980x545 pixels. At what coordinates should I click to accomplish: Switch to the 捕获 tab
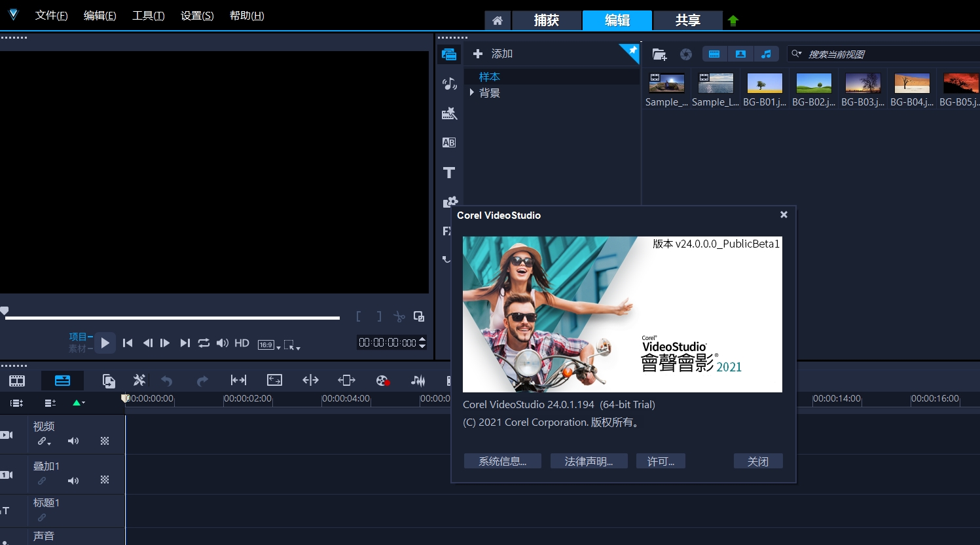point(547,21)
